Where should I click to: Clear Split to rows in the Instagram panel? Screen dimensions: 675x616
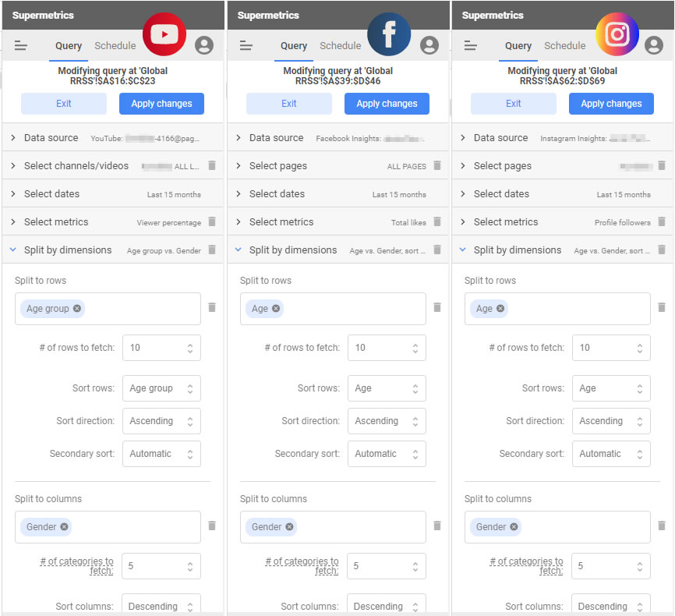(662, 307)
